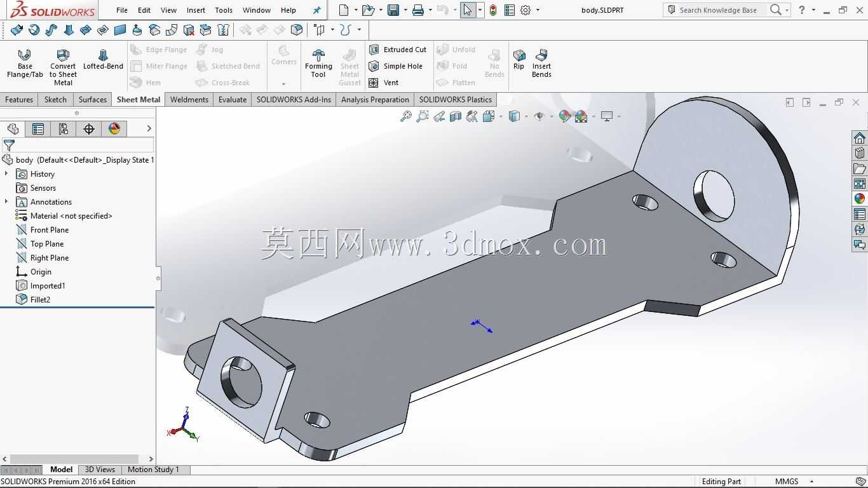This screenshot has height=488, width=868.
Task: Open the Tools menu
Action: 224,10
